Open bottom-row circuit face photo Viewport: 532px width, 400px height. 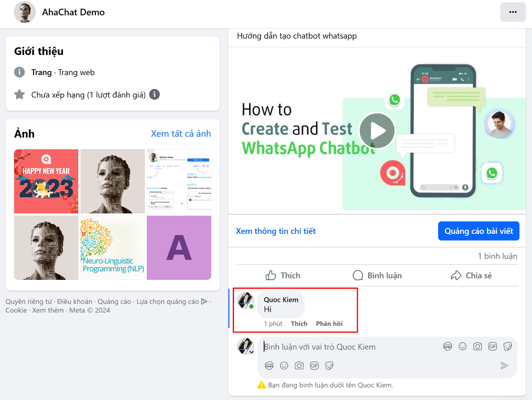click(x=46, y=248)
